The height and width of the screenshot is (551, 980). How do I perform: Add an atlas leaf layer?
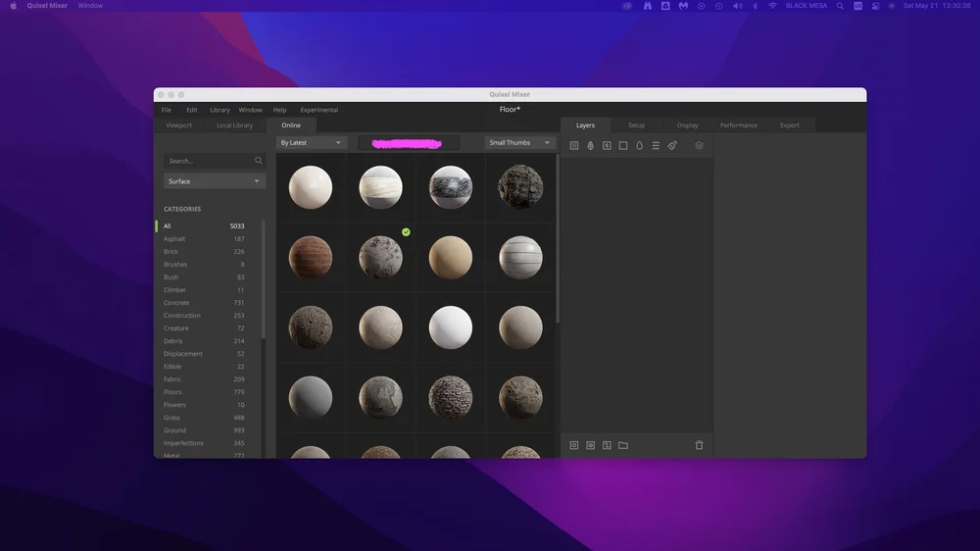coord(590,146)
